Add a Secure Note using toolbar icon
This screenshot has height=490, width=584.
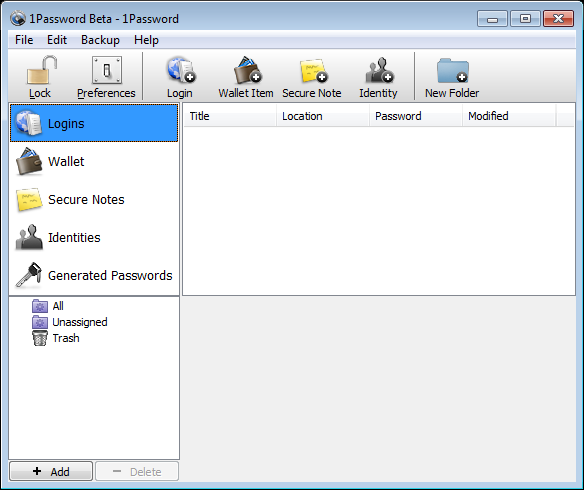[313, 71]
